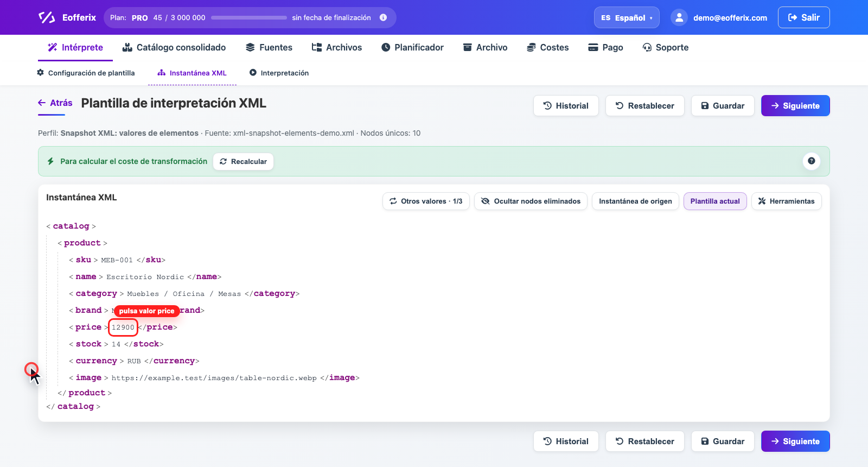Viewport: 868px width, 467px height.
Task: Click bottom Guardar button
Action: point(723,441)
